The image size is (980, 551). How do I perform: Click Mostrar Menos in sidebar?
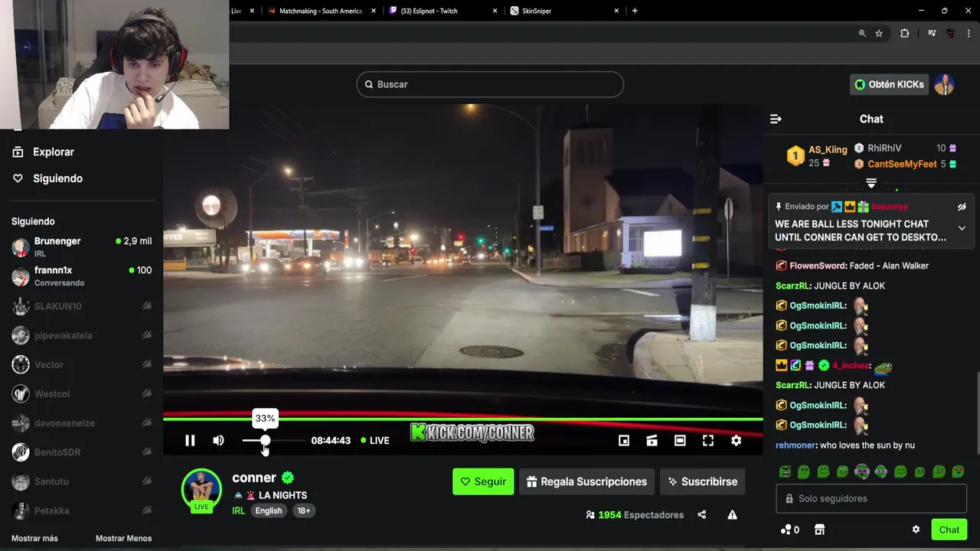pos(123,538)
